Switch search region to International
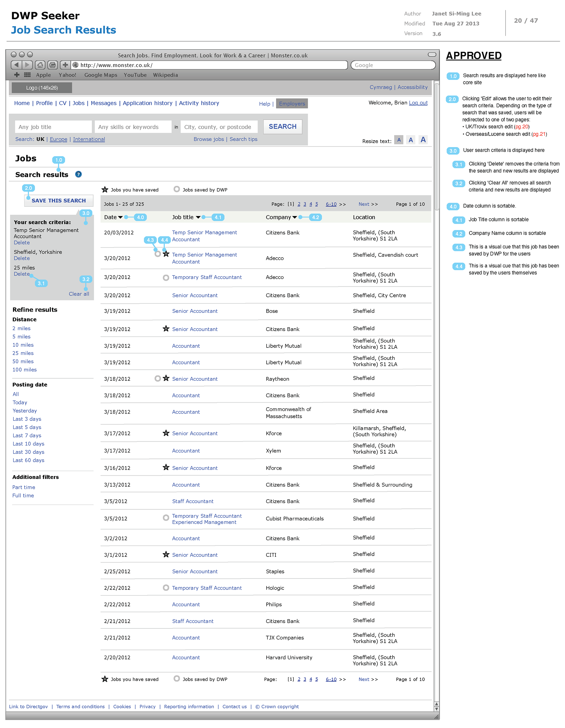The image size is (565, 728). (89, 139)
